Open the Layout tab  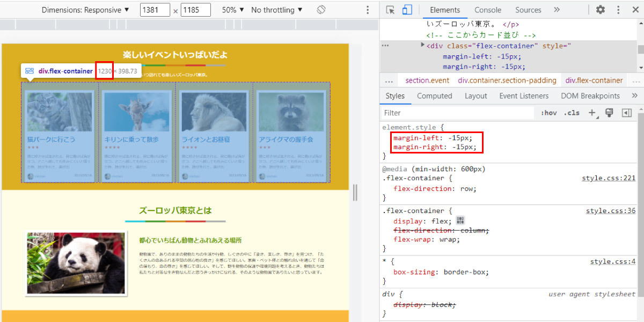point(476,96)
